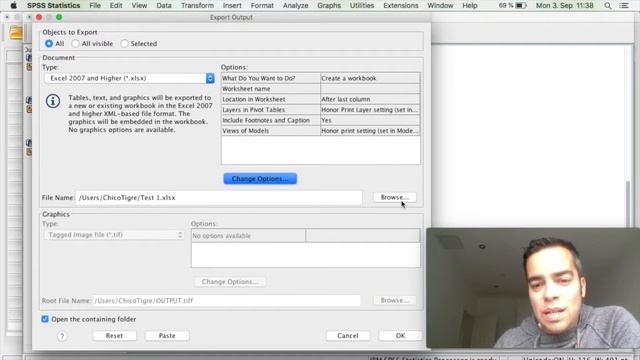This screenshot has height=360, width=640.
Task: Open the Insert menu
Action: tap(232, 5)
